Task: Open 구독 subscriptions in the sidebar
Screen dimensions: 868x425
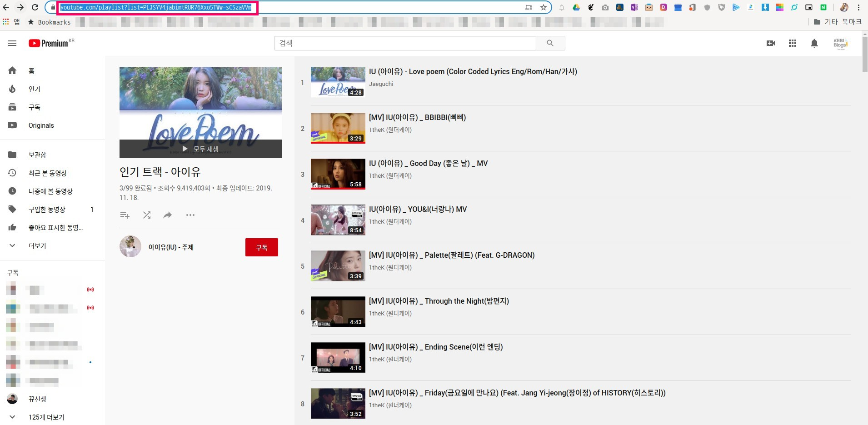Action: [x=53, y=107]
